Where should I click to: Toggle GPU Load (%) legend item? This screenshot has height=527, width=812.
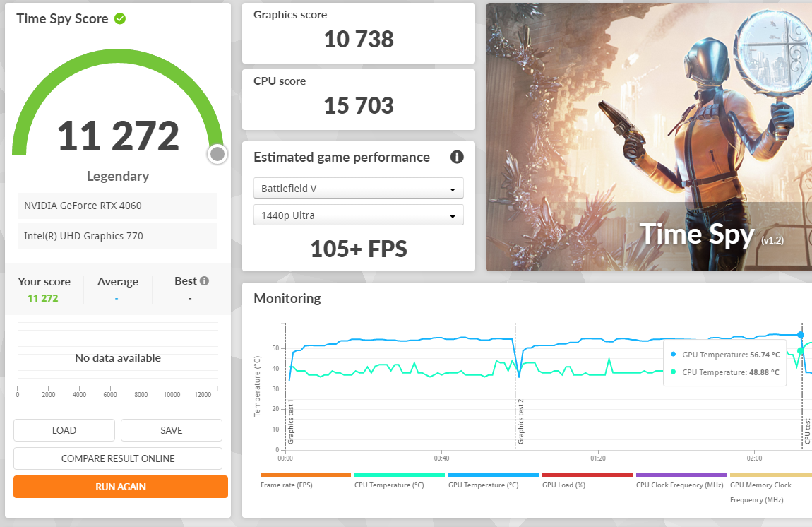click(x=587, y=481)
